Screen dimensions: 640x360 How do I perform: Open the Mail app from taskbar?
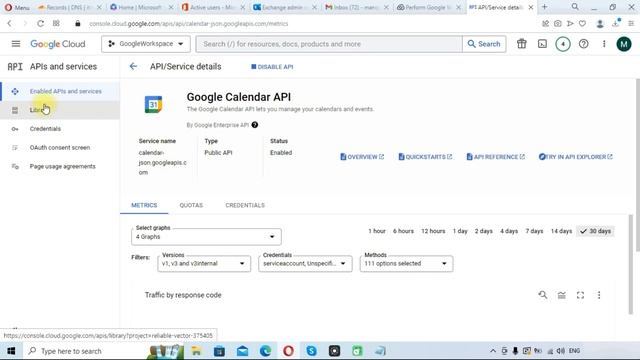pos(242,351)
